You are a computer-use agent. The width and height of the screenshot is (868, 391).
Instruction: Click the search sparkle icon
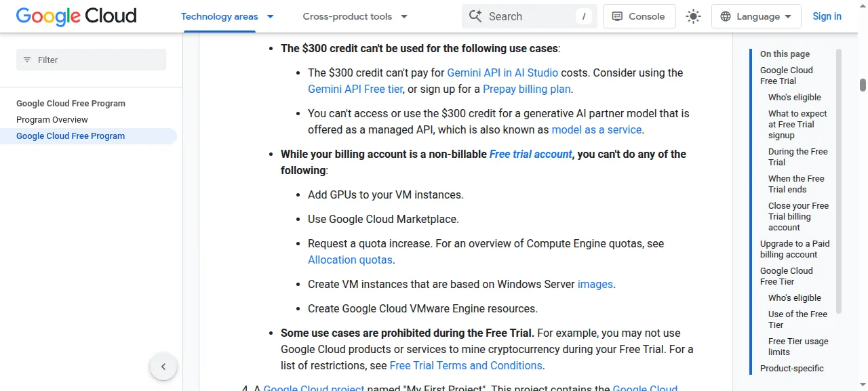point(475,16)
